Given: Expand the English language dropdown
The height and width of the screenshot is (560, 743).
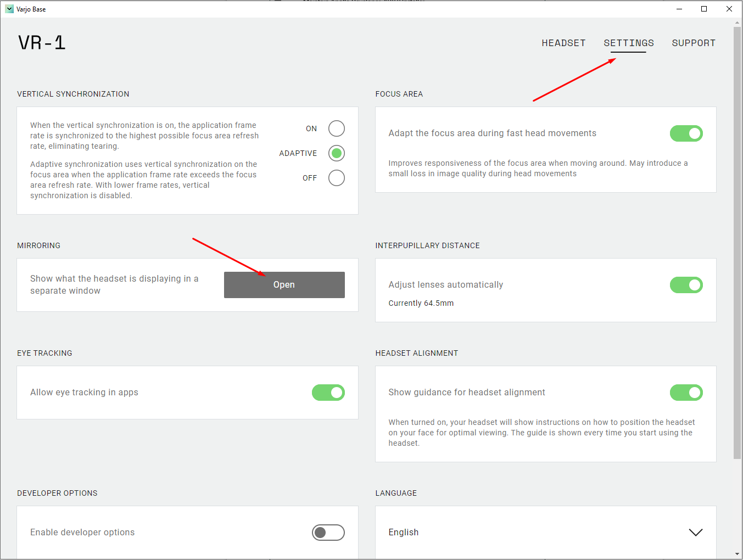Looking at the screenshot, I should point(546,533).
